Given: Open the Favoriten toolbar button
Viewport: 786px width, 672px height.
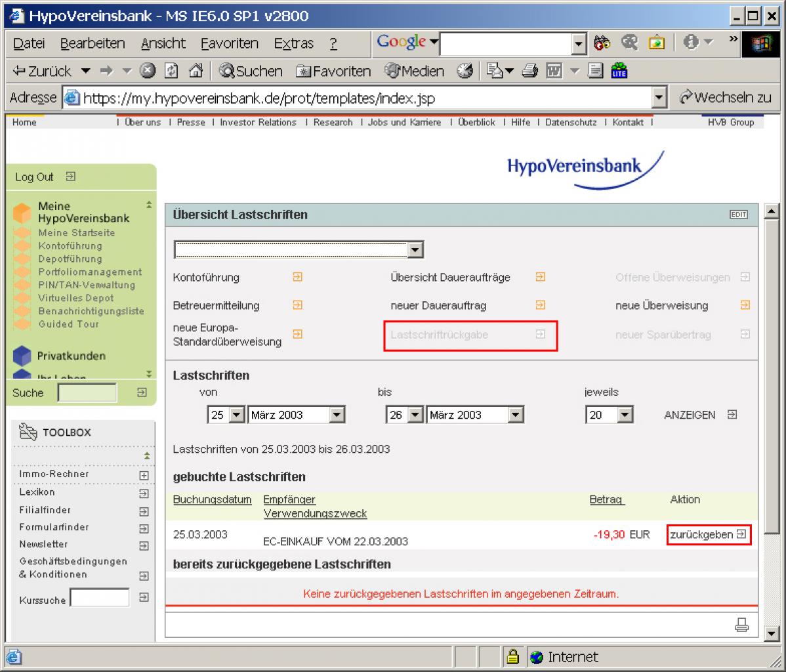Looking at the screenshot, I should (333, 72).
